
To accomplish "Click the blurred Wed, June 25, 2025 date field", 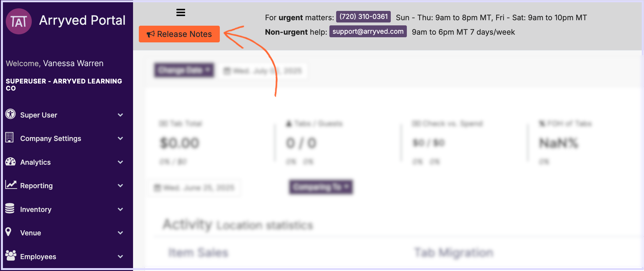I will [195, 188].
